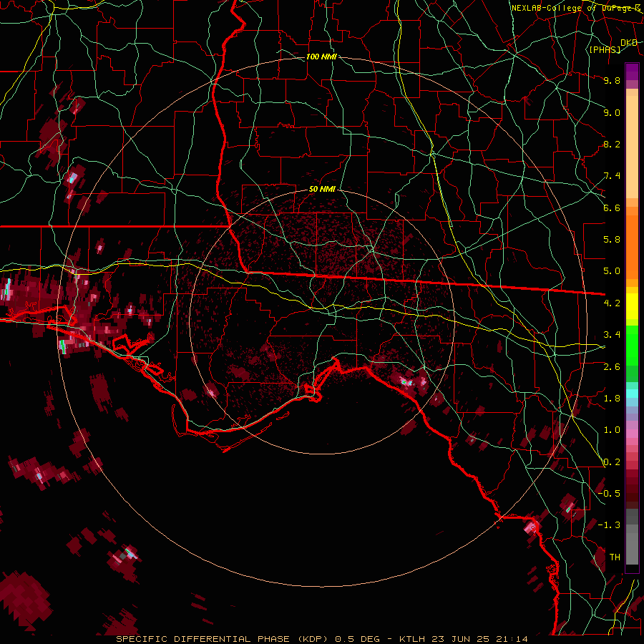The width and height of the screenshot is (644, 644).
Task: Click the 1.0 value on the scale
Action: point(612,430)
